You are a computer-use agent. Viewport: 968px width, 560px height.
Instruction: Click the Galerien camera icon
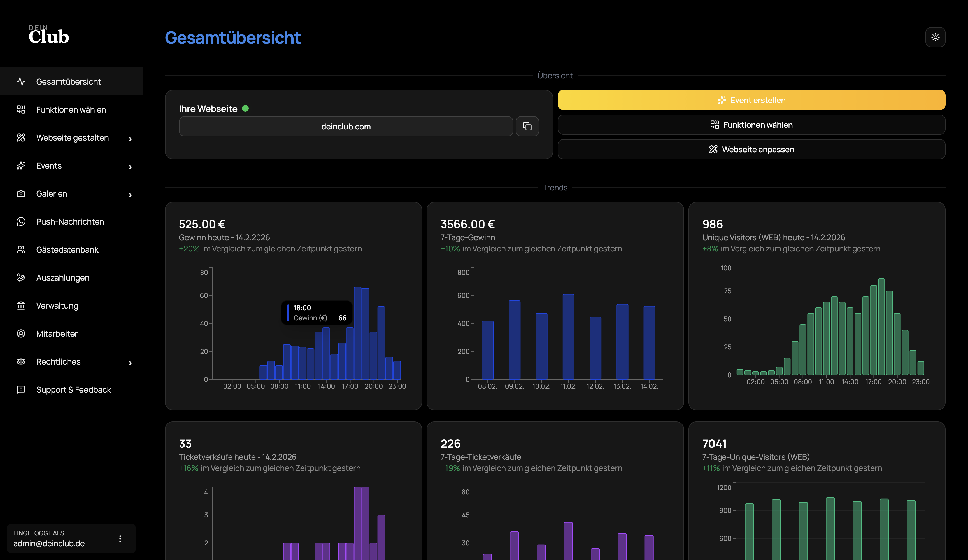21,193
